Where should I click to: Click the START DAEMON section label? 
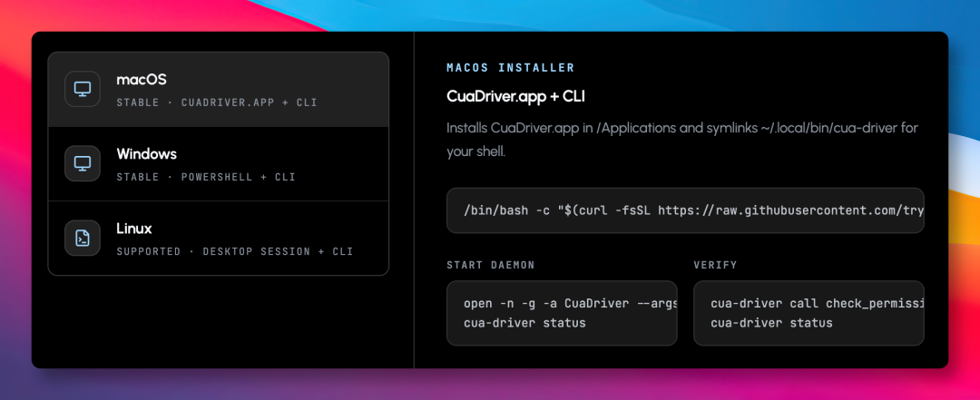[x=491, y=265]
